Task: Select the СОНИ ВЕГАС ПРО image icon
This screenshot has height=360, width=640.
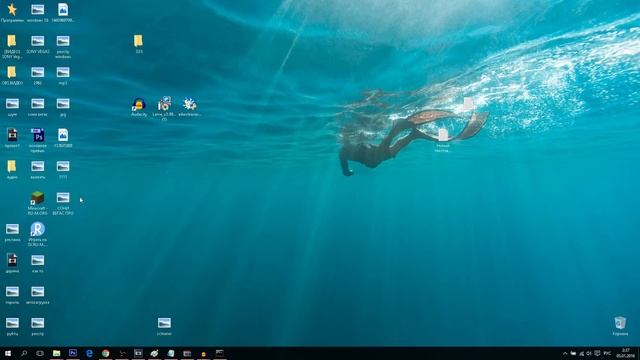Action: click(x=63, y=198)
